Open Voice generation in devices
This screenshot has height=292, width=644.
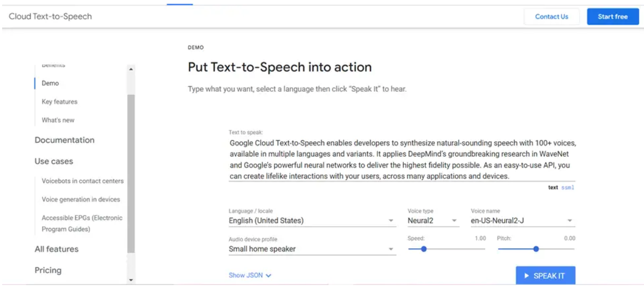coord(81,199)
